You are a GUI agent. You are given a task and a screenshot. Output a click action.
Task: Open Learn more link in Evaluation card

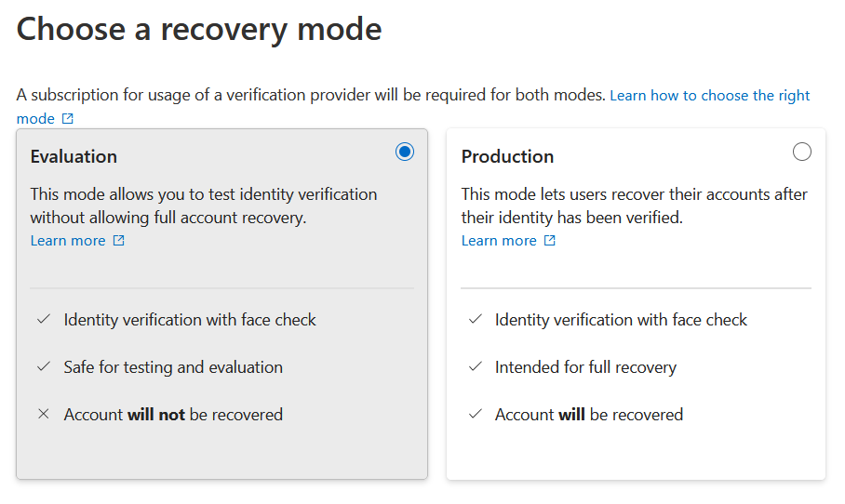click(68, 241)
